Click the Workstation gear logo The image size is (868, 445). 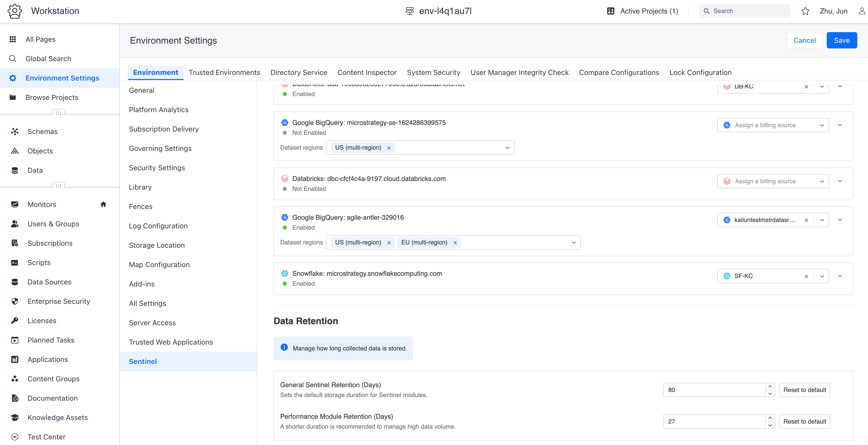pos(15,11)
